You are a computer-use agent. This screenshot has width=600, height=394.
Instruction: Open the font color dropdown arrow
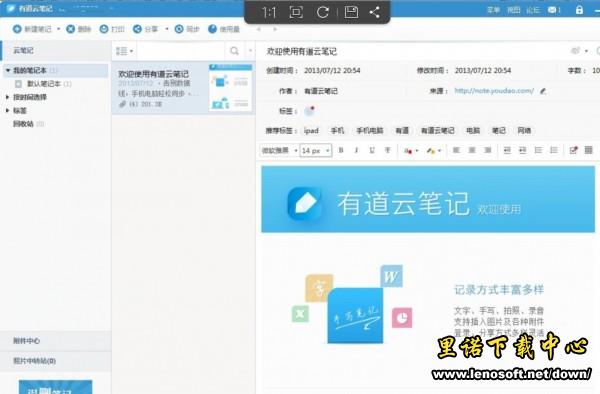click(x=417, y=151)
